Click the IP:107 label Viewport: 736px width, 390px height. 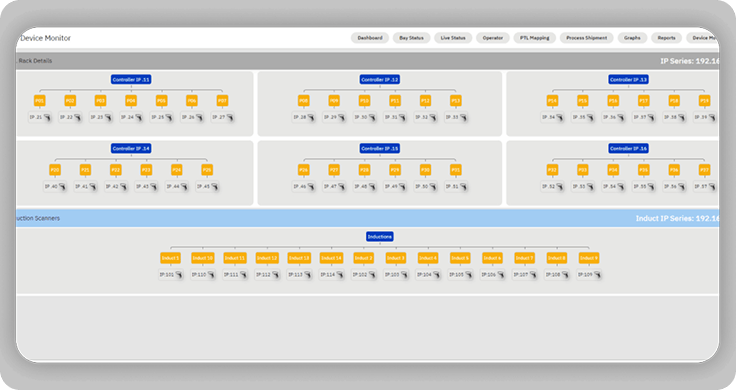pyautogui.click(x=521, y=275)
